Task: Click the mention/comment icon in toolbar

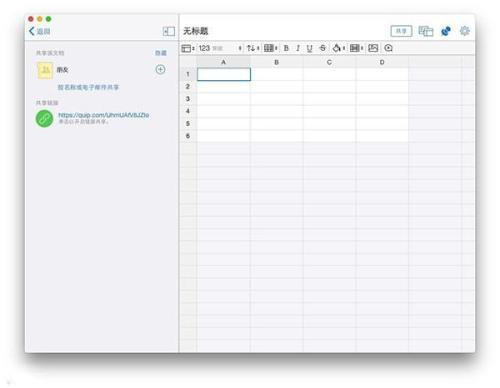Action: (388, 48)
